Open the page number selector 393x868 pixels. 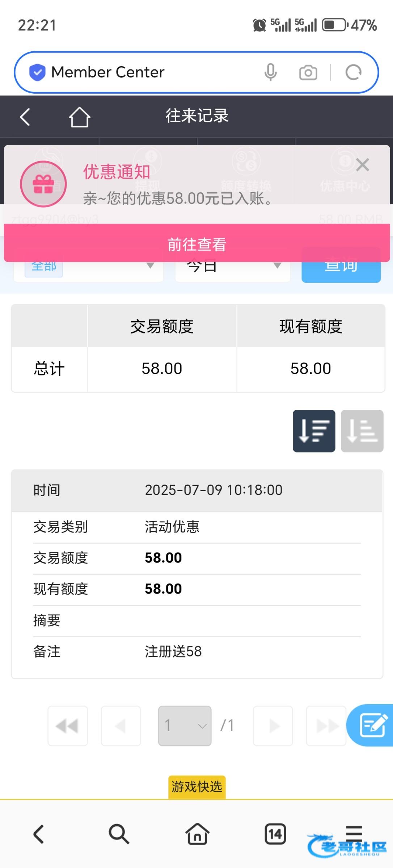185,726
